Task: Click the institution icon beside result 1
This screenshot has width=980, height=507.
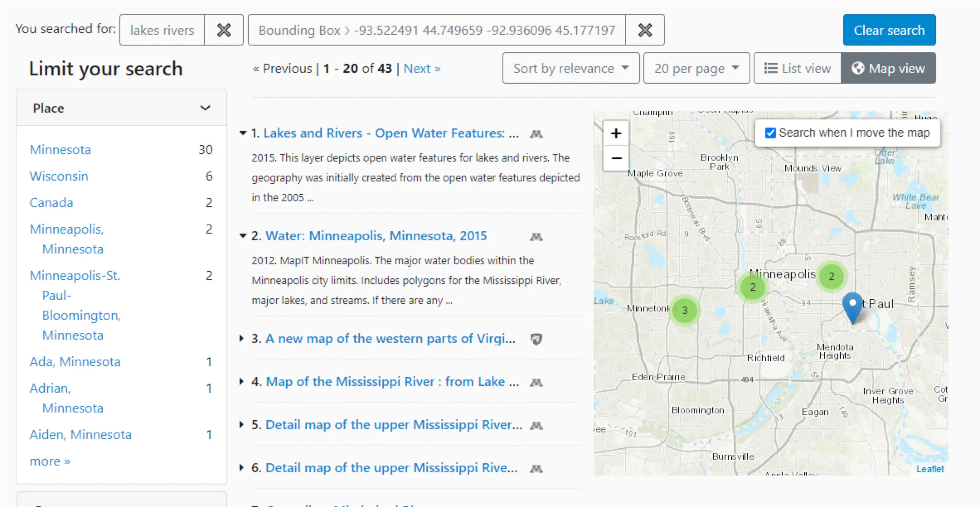Action: tap(536, 134)
